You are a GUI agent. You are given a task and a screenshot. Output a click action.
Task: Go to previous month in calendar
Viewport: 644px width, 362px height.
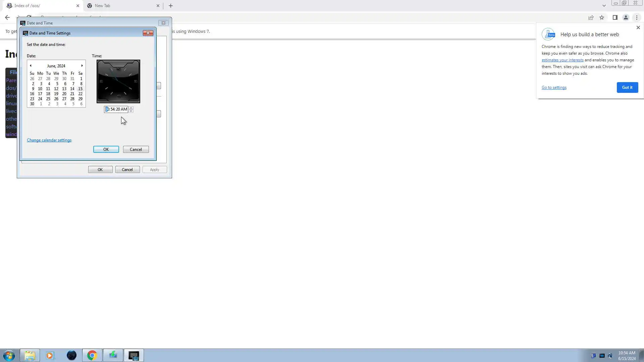31,66
